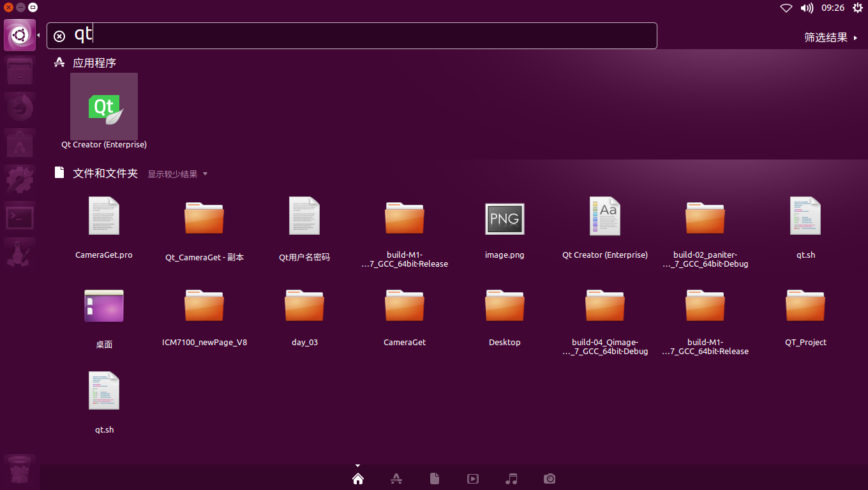
Task: Switch to the Video lens
Action: click(x=473, y=479)
